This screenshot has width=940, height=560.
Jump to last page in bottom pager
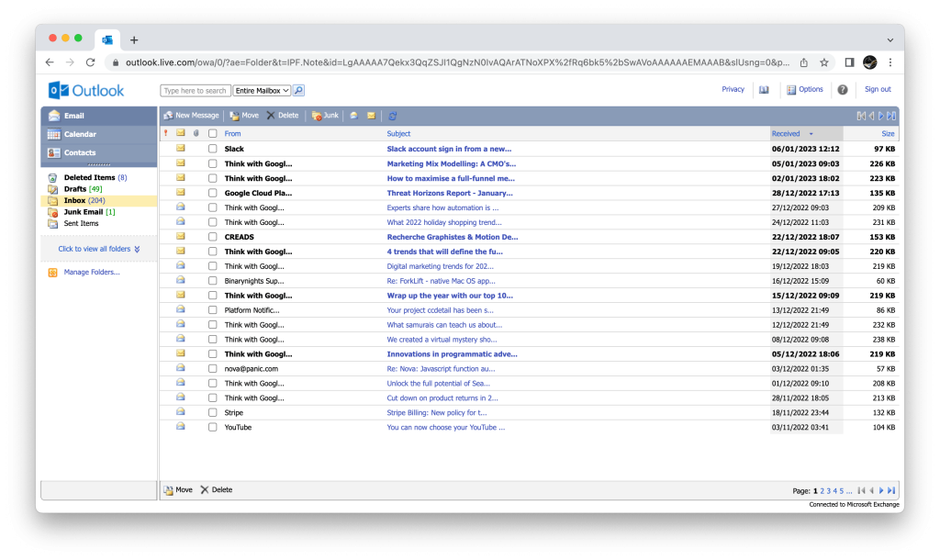coord(890,491)
